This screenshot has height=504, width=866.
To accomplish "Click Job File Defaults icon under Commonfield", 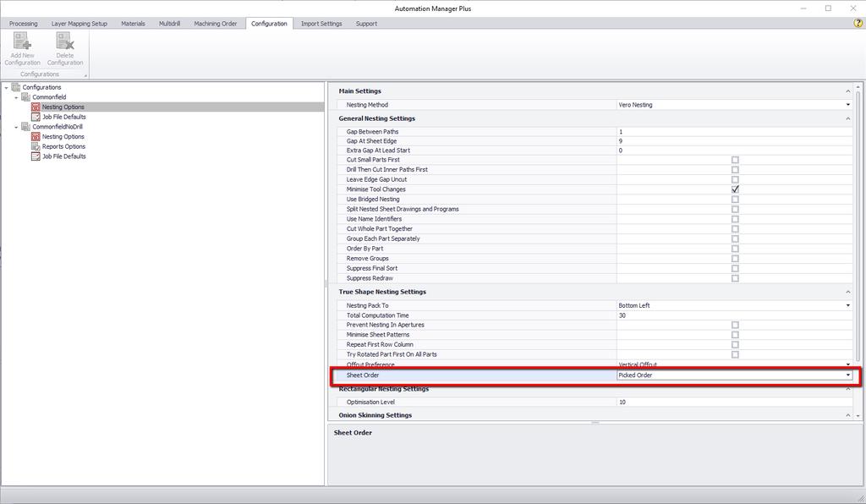I will coord(36,117).
